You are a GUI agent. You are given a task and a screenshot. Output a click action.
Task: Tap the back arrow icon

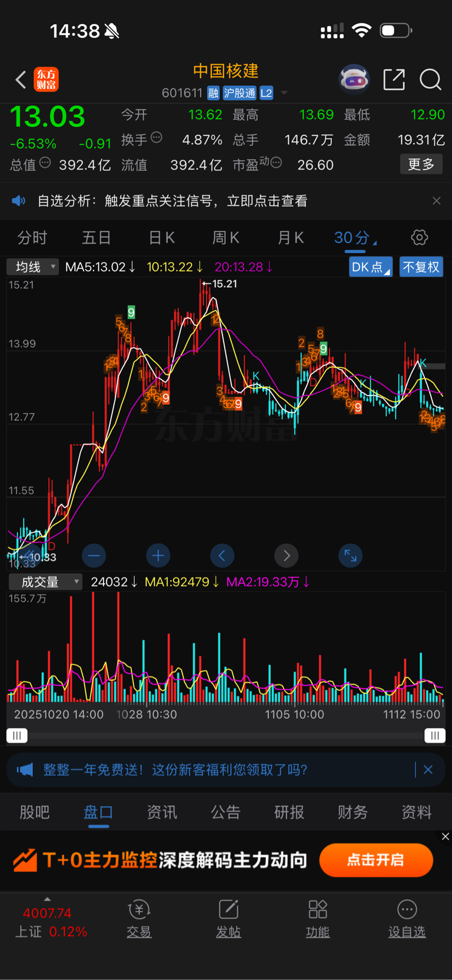point(21,79)
